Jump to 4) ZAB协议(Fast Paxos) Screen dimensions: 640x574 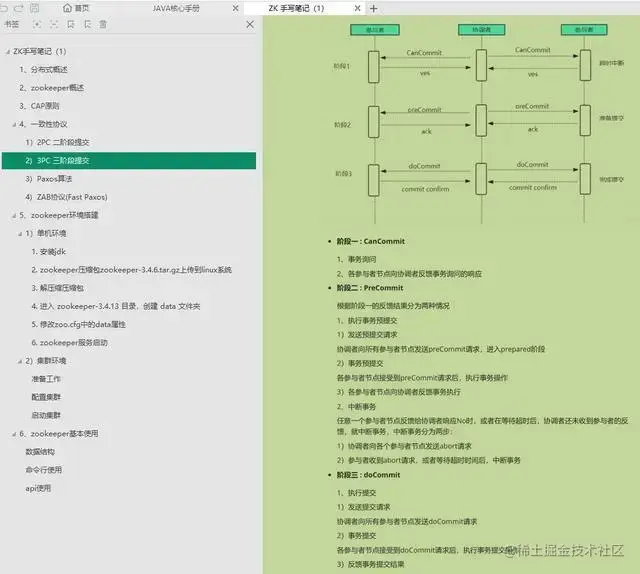coord(66,197)
